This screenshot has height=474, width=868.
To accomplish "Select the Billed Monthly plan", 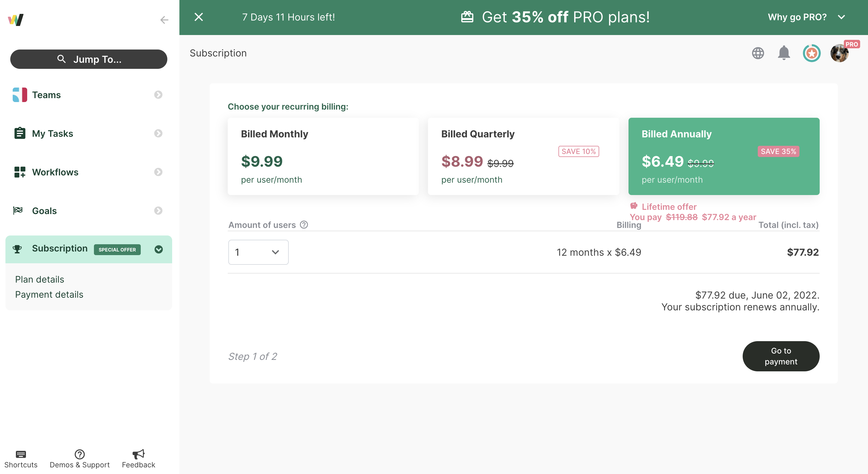I will coord(323,156).
